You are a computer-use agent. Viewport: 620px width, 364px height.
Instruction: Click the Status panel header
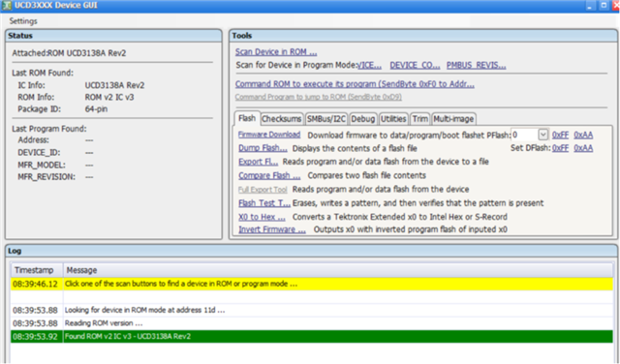coord(113,36)
